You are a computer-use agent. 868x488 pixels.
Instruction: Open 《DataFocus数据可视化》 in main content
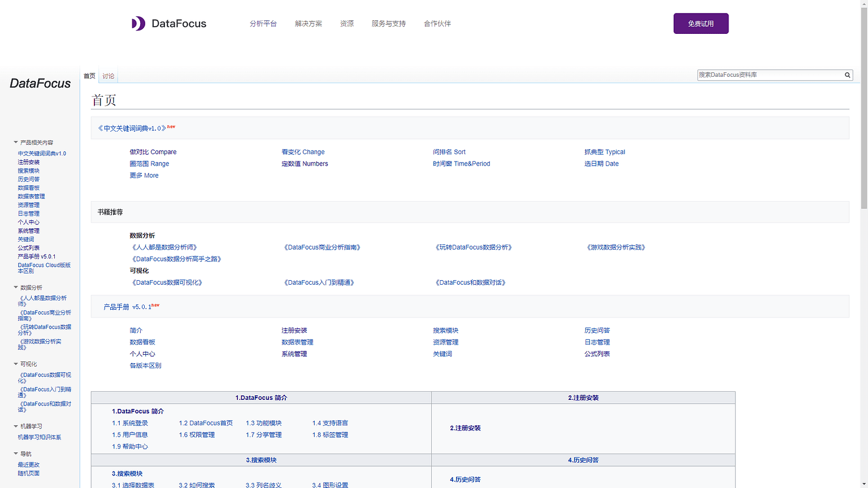point(167,282)
